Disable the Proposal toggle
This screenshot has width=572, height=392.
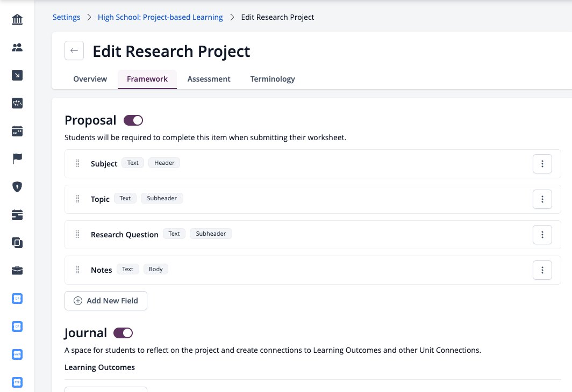point(133,120)
